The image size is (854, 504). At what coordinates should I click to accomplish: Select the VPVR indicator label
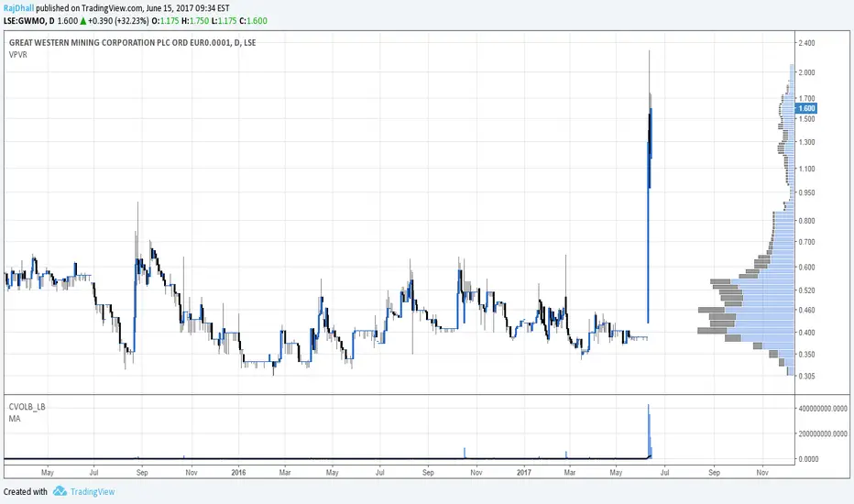coord(18,54)
